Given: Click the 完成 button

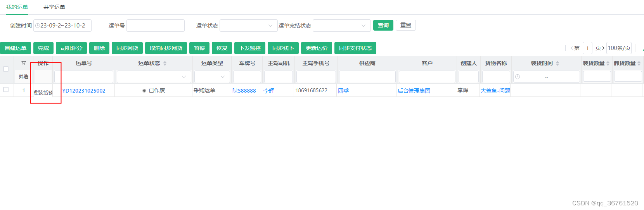Looking at the screenshot, I should 43,48.
